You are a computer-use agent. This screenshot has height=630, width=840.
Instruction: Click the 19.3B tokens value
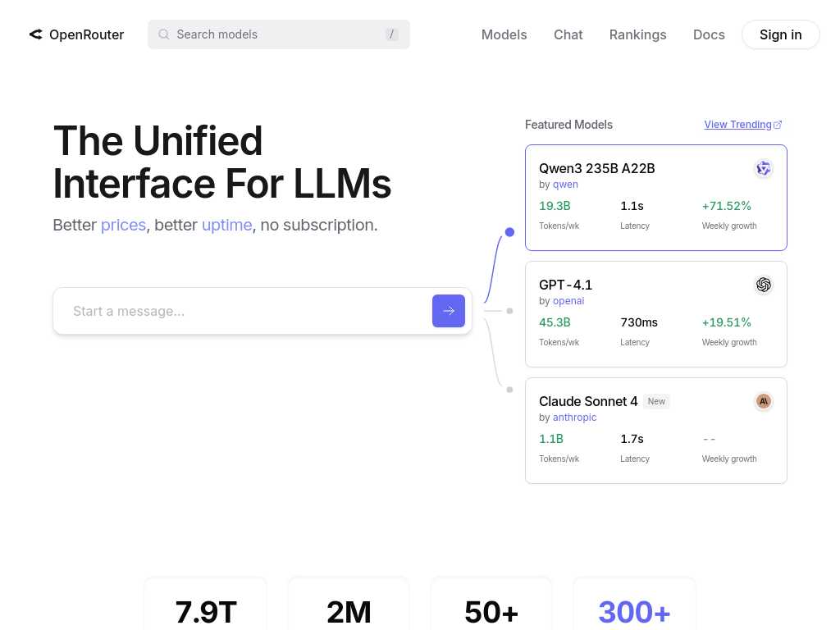coord(555,206)
